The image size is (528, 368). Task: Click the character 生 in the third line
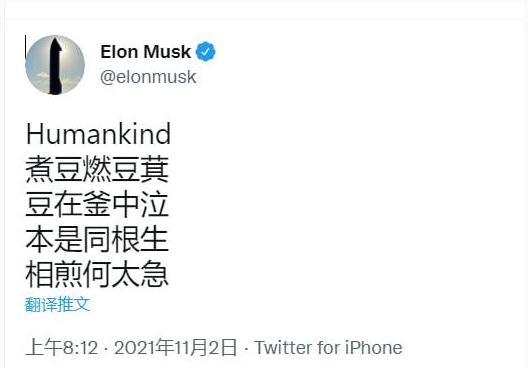click(x=155, y=239)
